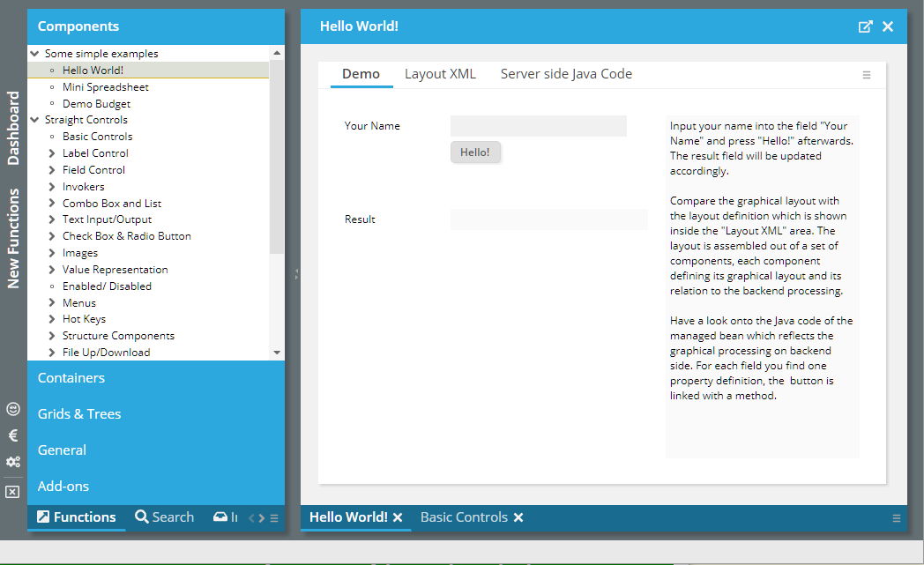
Task: Click the smiley face icon in left sidebar
Action: [x=12, y=409]
